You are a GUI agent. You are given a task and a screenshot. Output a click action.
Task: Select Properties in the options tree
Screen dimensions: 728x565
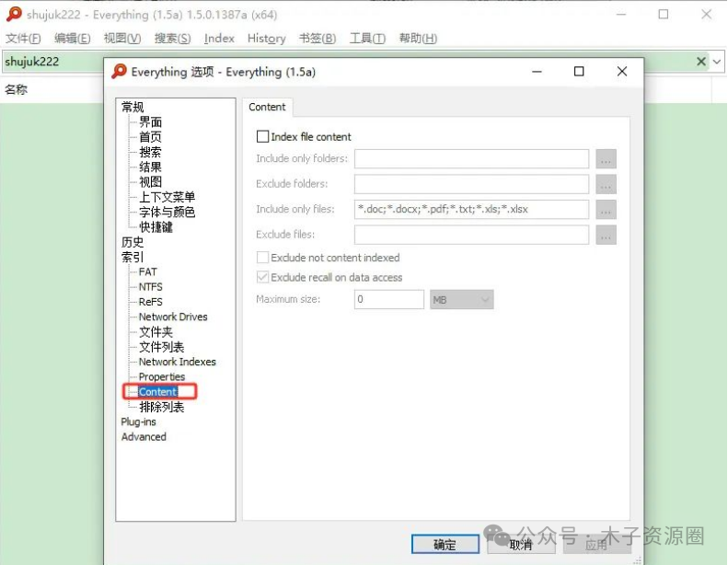[x=162, y=376]
